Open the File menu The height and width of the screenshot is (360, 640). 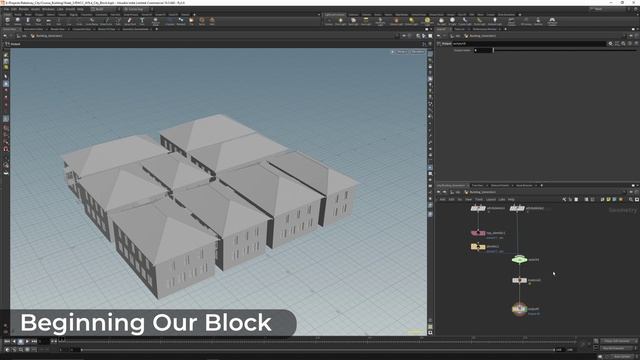tap(6, 9)
